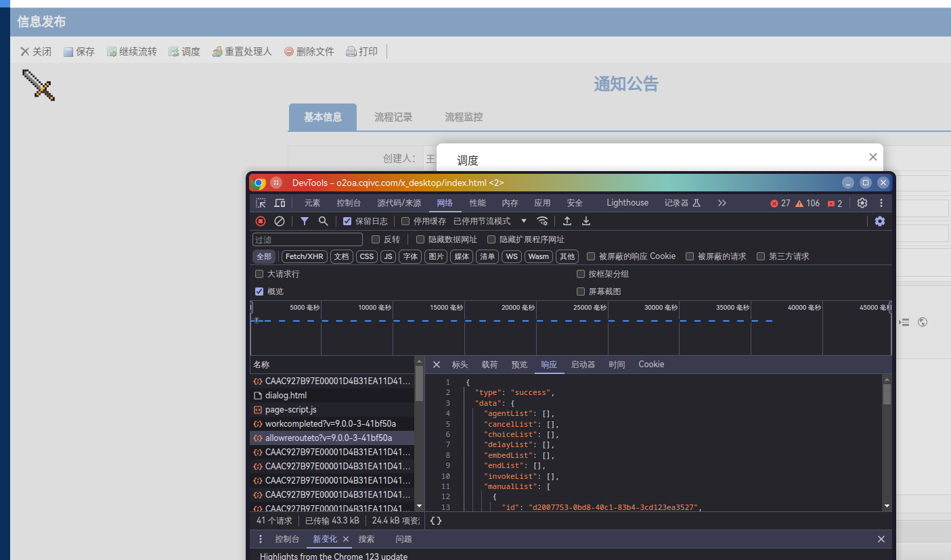Click the 10000 毫秒 mark in the overview timeline

point(376,308)
